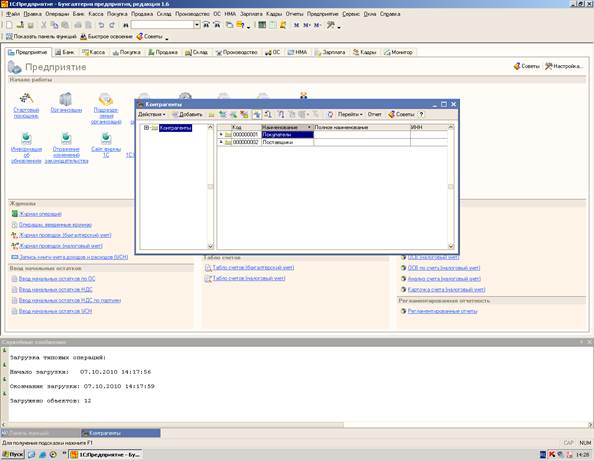Click the Redo arrow in main toolbar
The width and height of the screenshot is (594, 461).
tap(112, 25)
